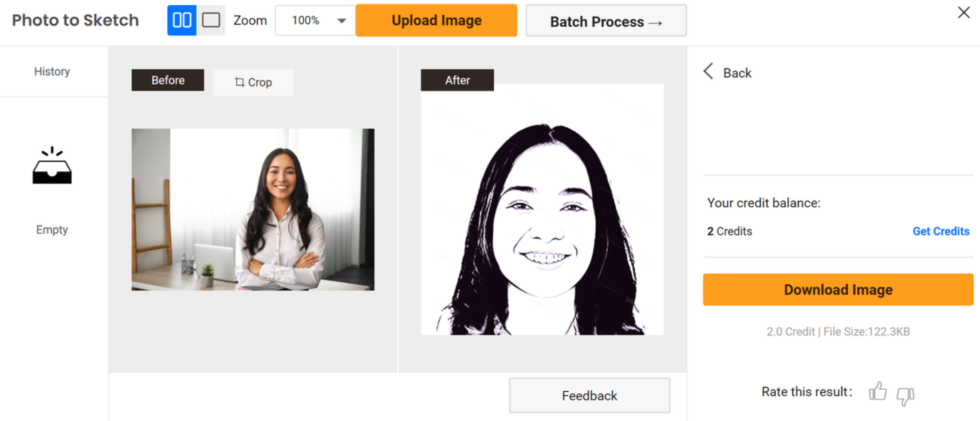Download the sketch image
Image resolution: width=980 pixels, height=421 pixels.
[x=838, y=290]
